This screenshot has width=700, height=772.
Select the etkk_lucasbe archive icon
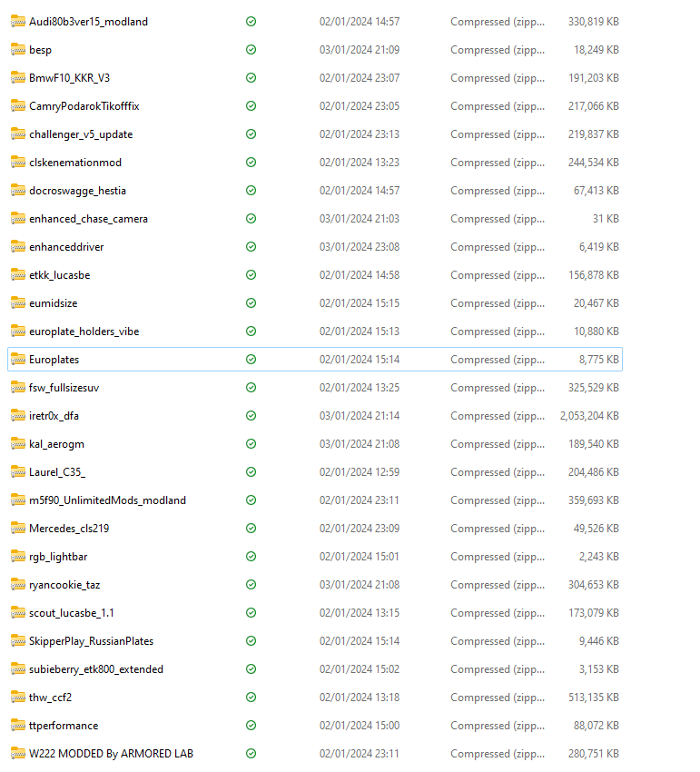click(x=18, y=274)
